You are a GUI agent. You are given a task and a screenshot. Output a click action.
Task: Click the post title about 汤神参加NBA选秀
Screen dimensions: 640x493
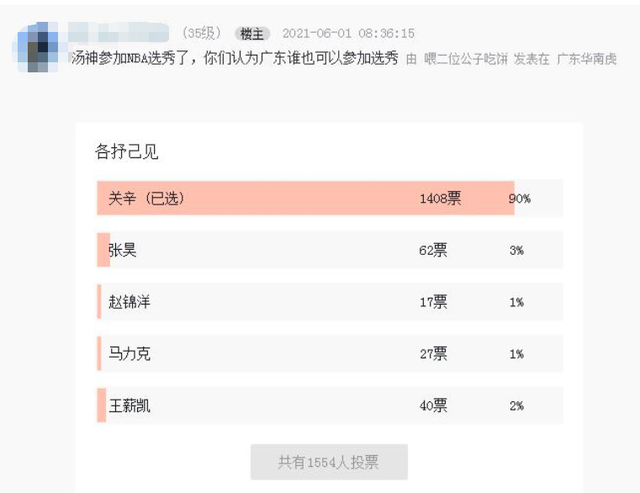pyautogui.click(x=235, y=58)
